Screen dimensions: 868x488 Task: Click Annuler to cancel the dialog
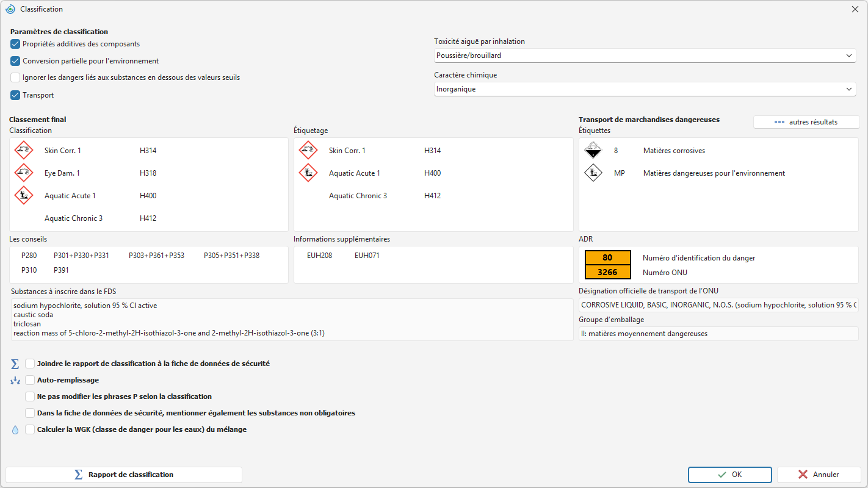pos(819,475)
